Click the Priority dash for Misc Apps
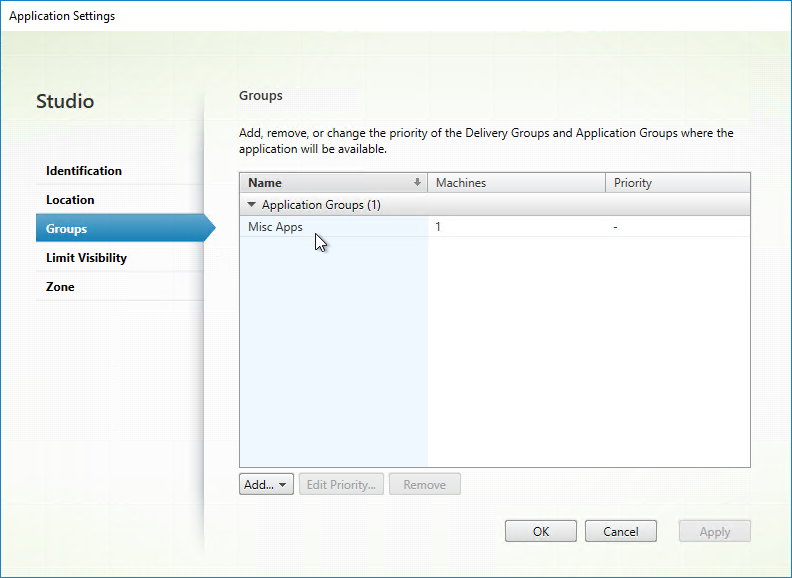The image size is (792, 578). 615,227
